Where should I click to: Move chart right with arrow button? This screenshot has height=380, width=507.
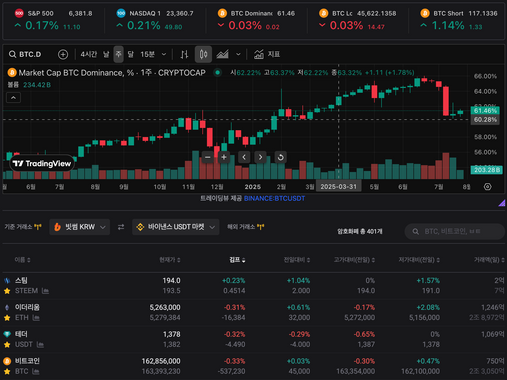click(x=260, y=157)
